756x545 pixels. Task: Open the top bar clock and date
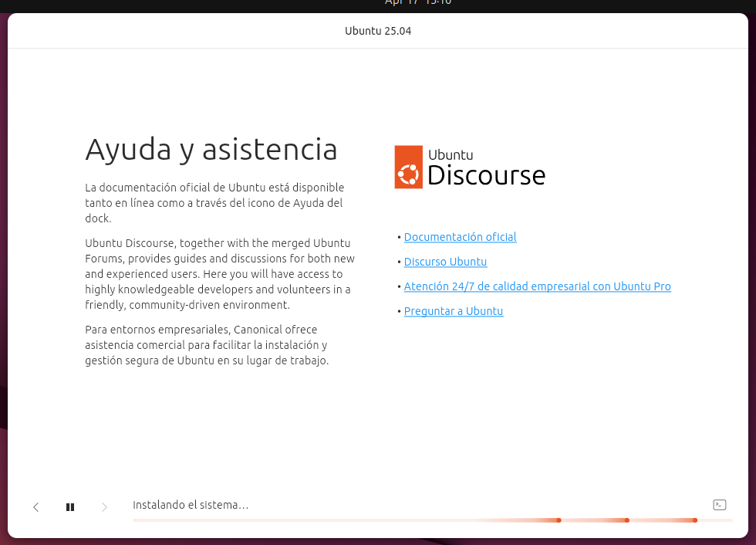[x=418, y=2]
